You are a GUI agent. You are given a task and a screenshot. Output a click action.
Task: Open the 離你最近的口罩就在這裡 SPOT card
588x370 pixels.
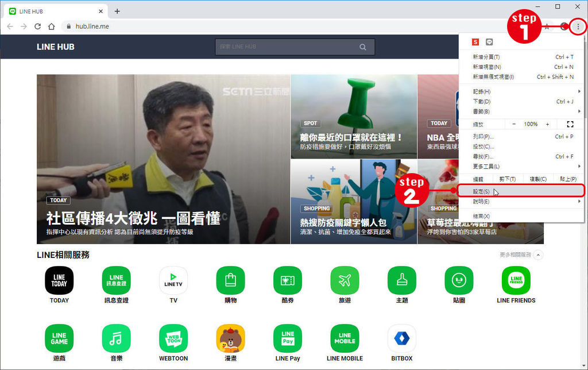pos(354,116)
